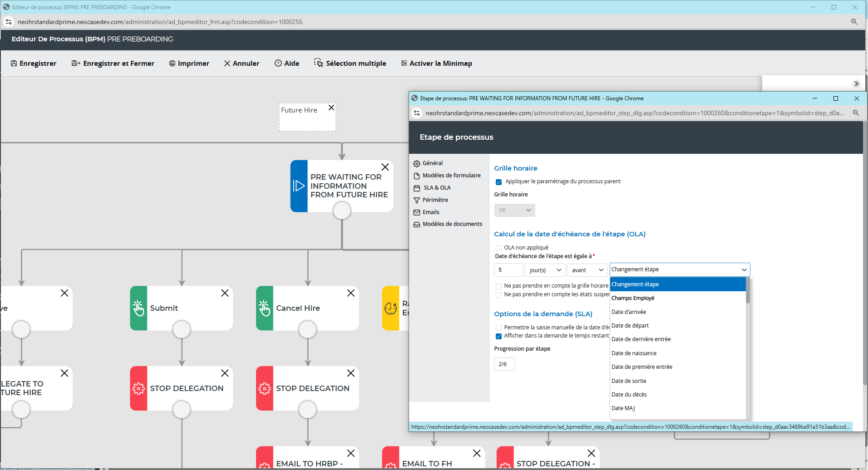Enable the OLA non appliqué checkbox
This screenshot has height=470, width=868.
click(x=498, y=248)
